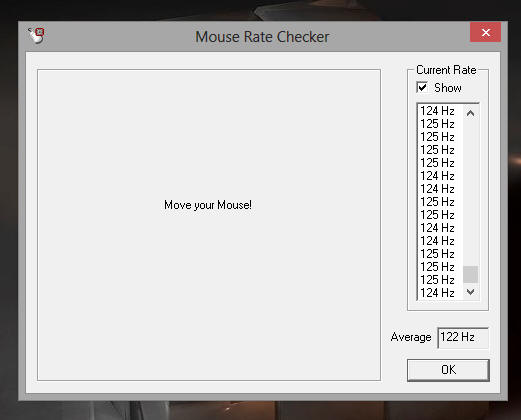Image resolution: width=521 pixels, height=420 pixels.
Task: Click the 'Move your Mouse!' text
Action: click(x=208, y=205)
